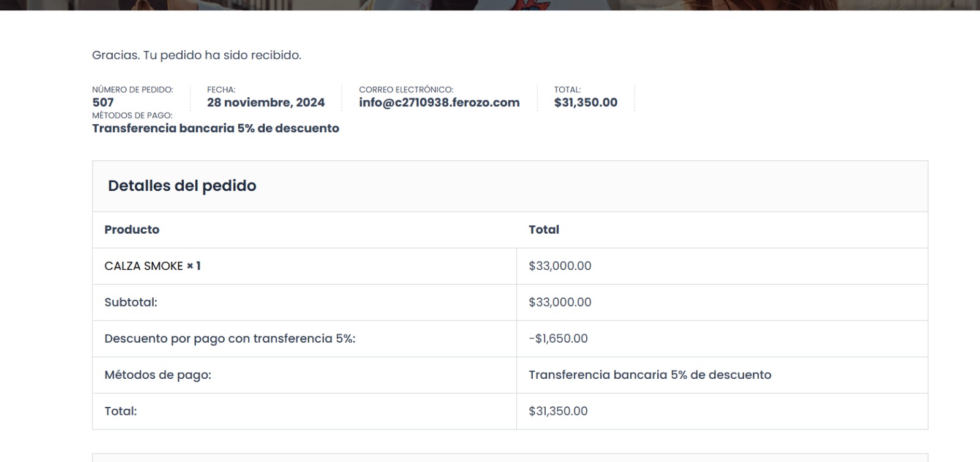Click order number 507
980x462 pixels.
coord(103,103)
